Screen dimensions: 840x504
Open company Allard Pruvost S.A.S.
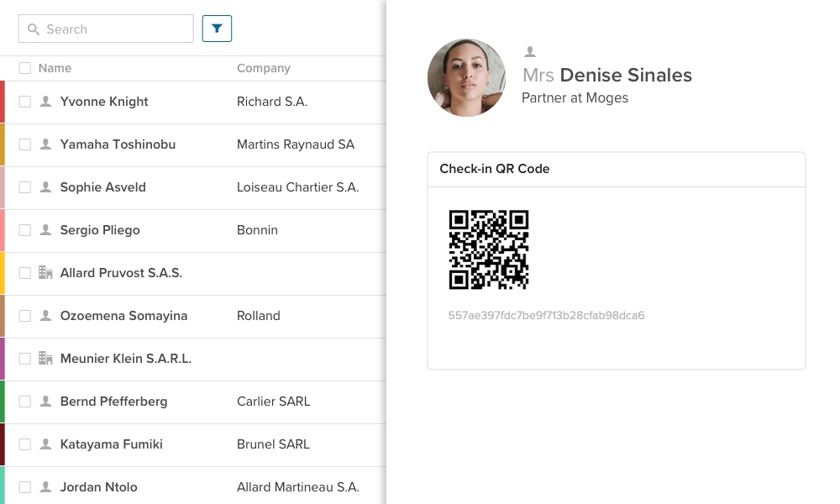coord(121,273)
